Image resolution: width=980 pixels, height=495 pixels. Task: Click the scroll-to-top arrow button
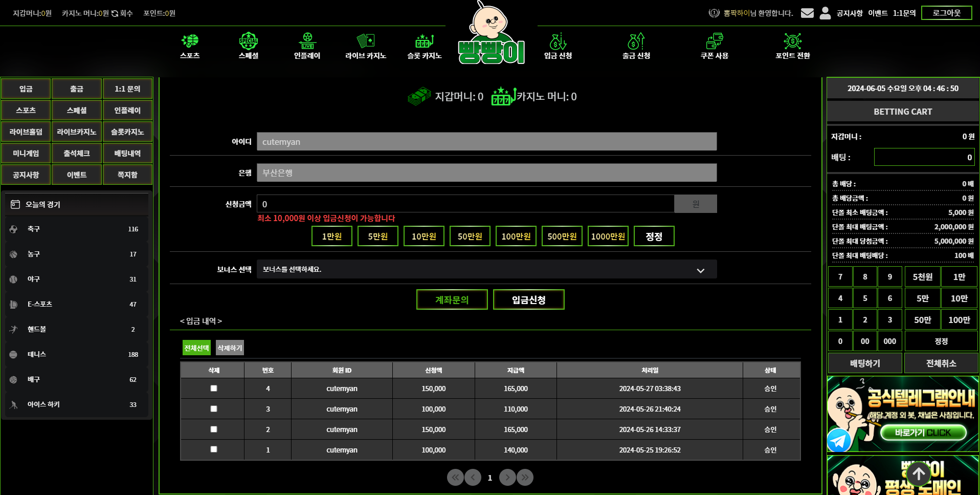(x=919, y=474)
